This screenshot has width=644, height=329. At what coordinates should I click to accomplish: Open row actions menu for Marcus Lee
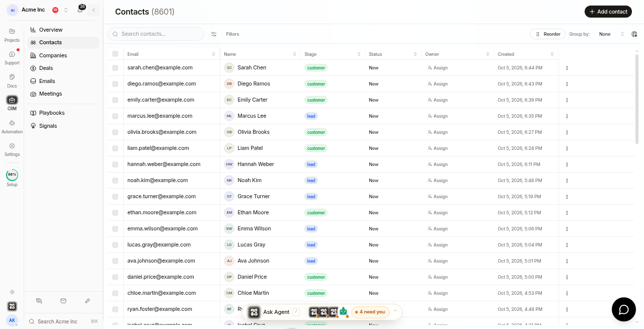pyautogui.click(x=567, y=116)
